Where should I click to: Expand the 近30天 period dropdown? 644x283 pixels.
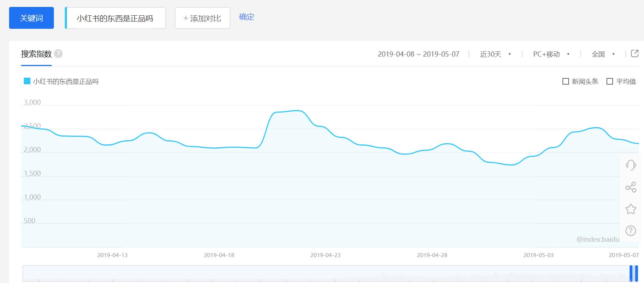[x=495, y=54]
